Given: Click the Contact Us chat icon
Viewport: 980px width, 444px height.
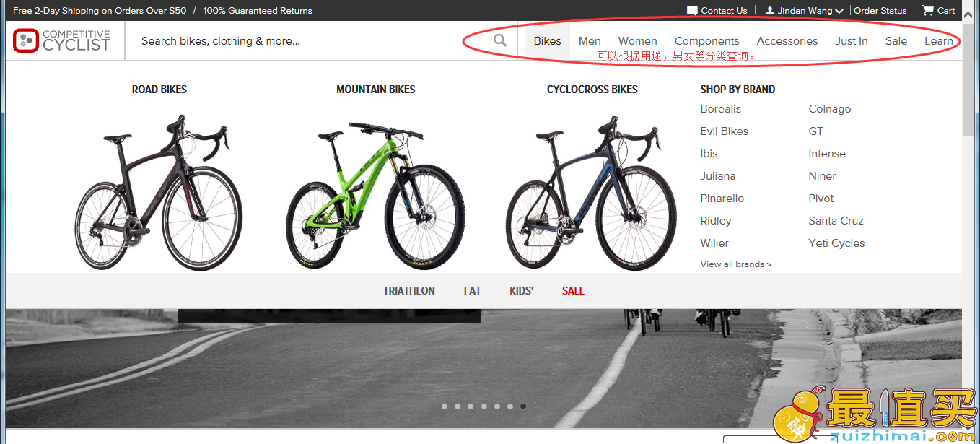Looking at the screenshot, I should [692, 10].
